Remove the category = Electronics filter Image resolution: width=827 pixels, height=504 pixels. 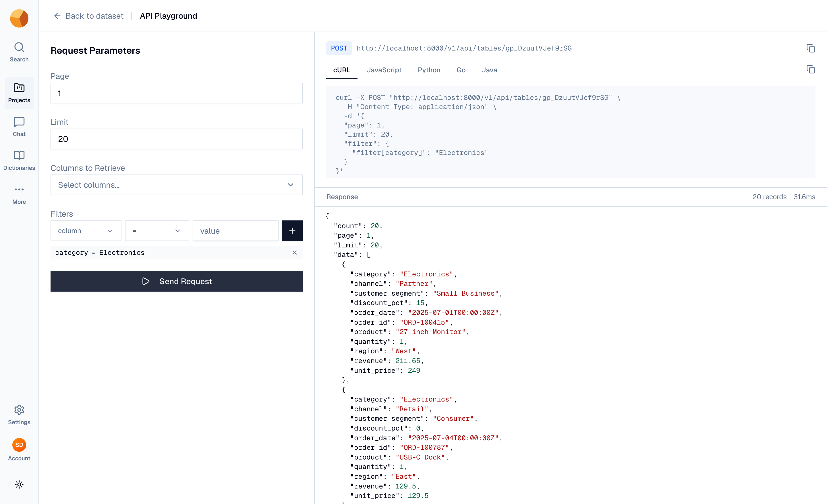[x=294, y=253]
